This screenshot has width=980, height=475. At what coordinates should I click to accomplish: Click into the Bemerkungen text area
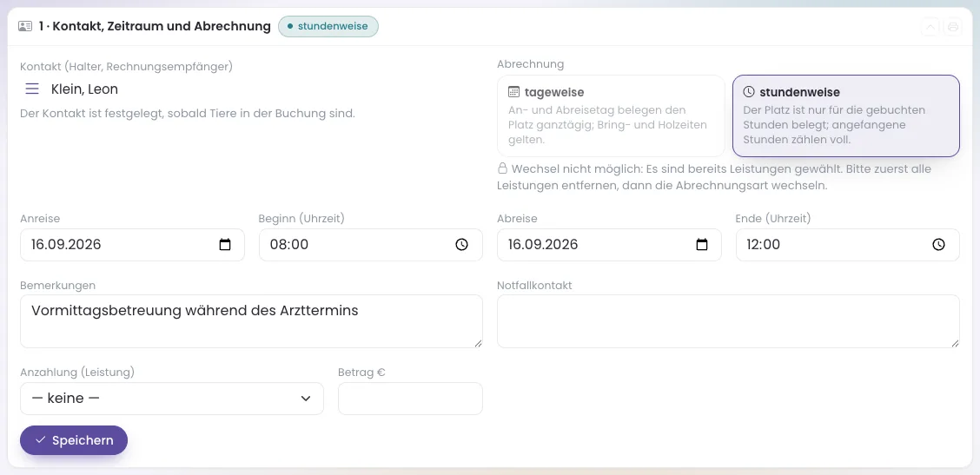251,321
